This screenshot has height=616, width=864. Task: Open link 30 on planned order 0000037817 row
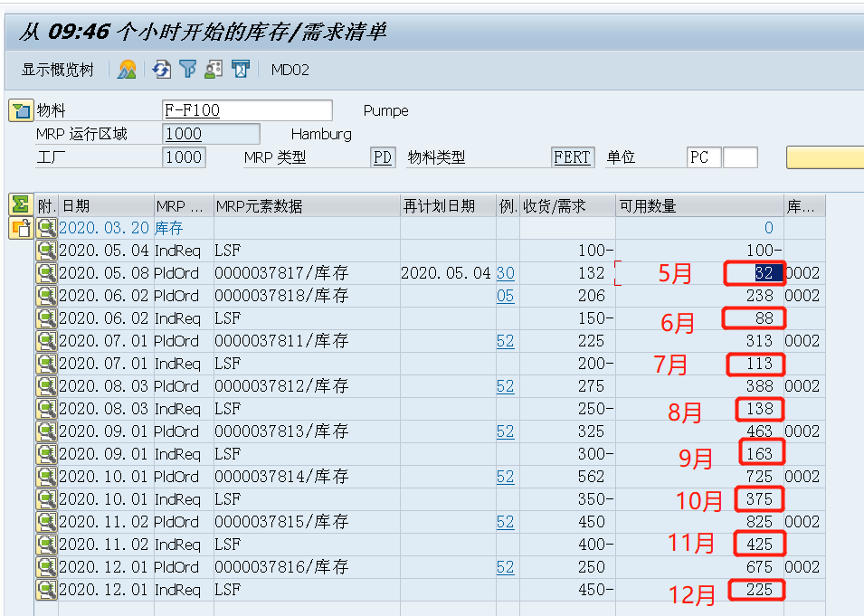[506, 273]
